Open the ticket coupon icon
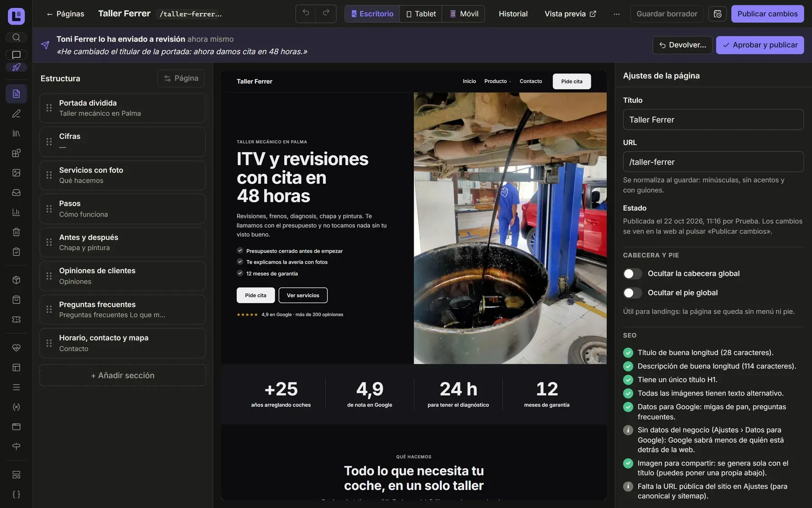812x508 pixels. tap(16, 319)
